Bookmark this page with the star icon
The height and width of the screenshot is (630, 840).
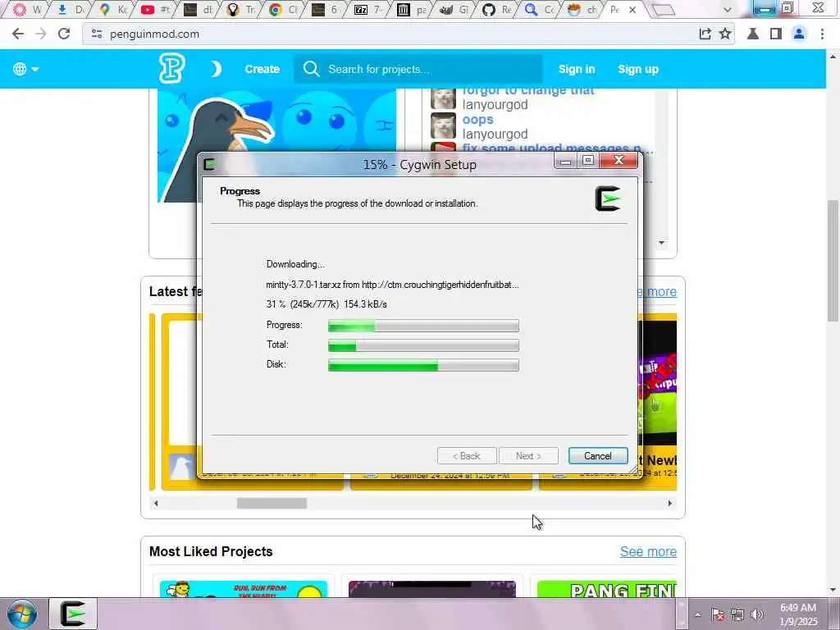pyautogui.click(x=725, y=34)
